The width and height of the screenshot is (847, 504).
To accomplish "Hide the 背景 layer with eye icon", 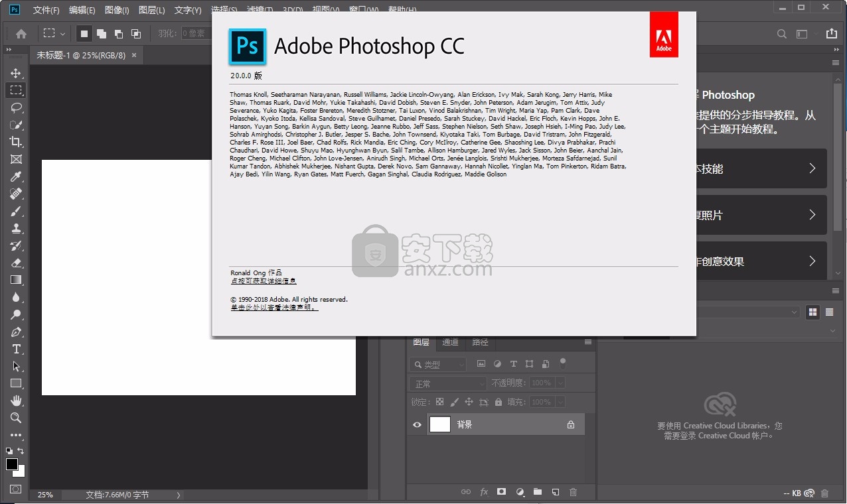I will [x=417, y=424].
